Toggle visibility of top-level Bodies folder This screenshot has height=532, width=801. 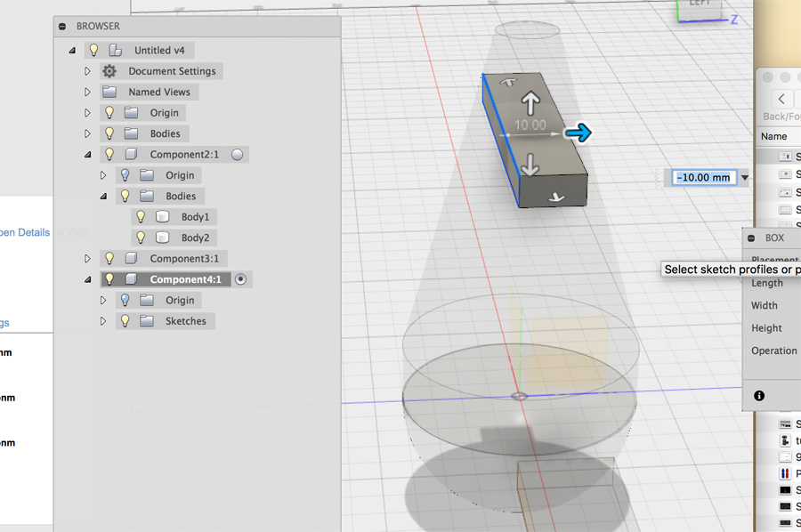109,133
